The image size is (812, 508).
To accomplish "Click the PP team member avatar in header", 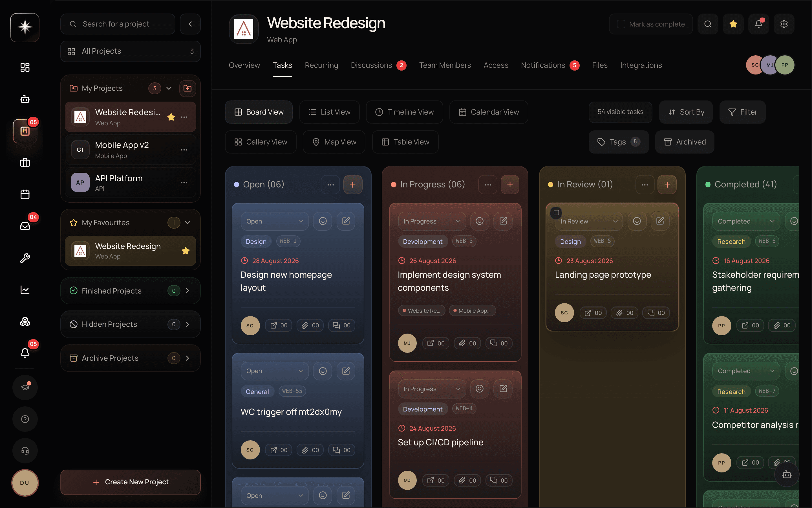I will click(x=784, y=65).
